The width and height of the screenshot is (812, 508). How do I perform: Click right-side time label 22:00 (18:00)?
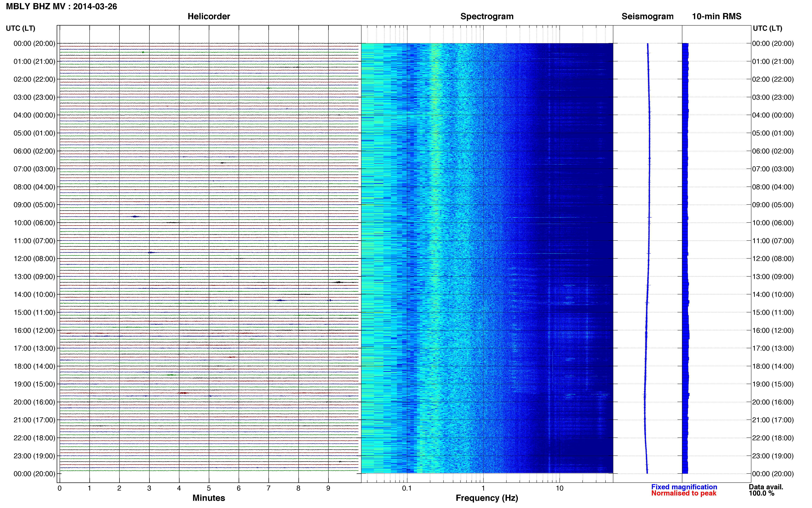tap(773, 438)
